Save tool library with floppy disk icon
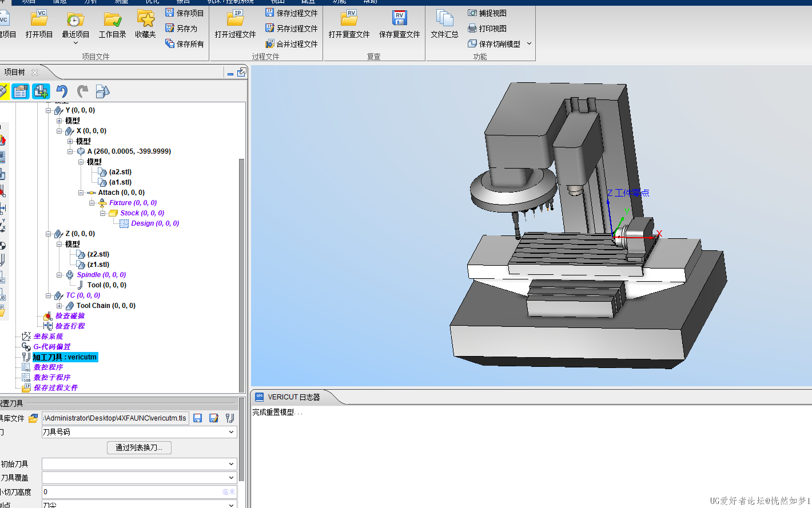812x508 pixels. (197, 418)
